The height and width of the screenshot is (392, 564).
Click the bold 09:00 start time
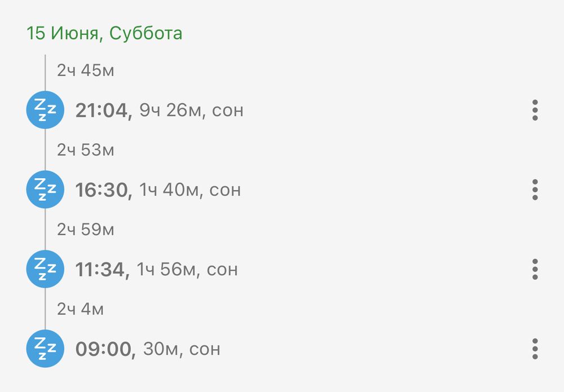[105, 349]
